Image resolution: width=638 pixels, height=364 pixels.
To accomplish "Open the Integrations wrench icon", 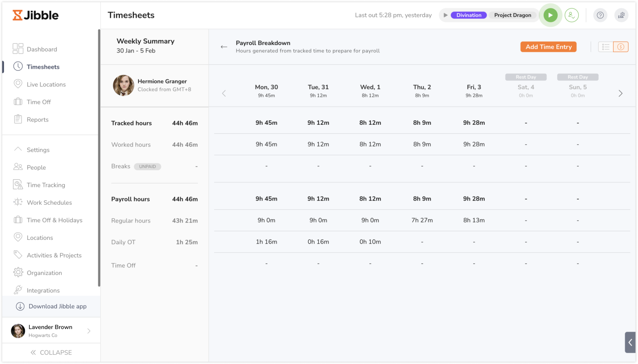I will point(18,290).
